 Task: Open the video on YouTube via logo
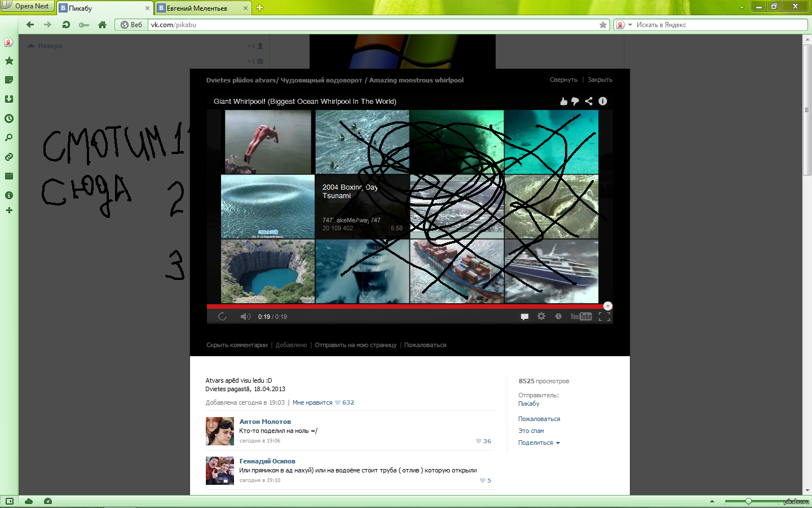point(581,317)
